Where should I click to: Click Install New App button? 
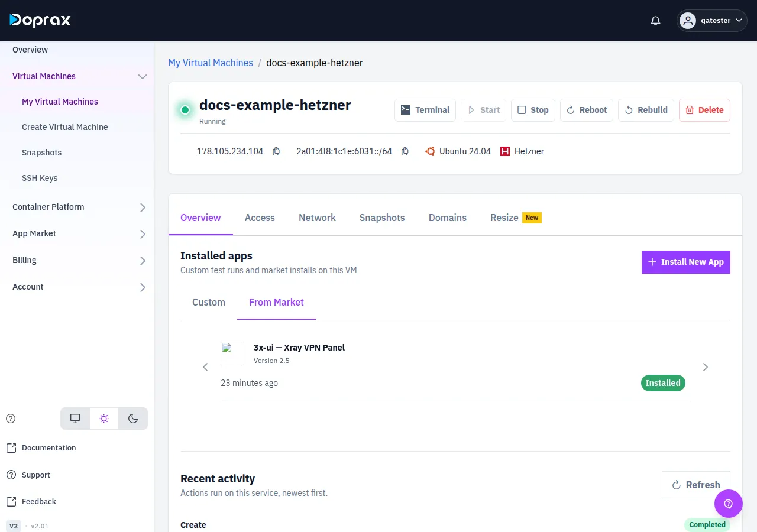coord(686,262)
